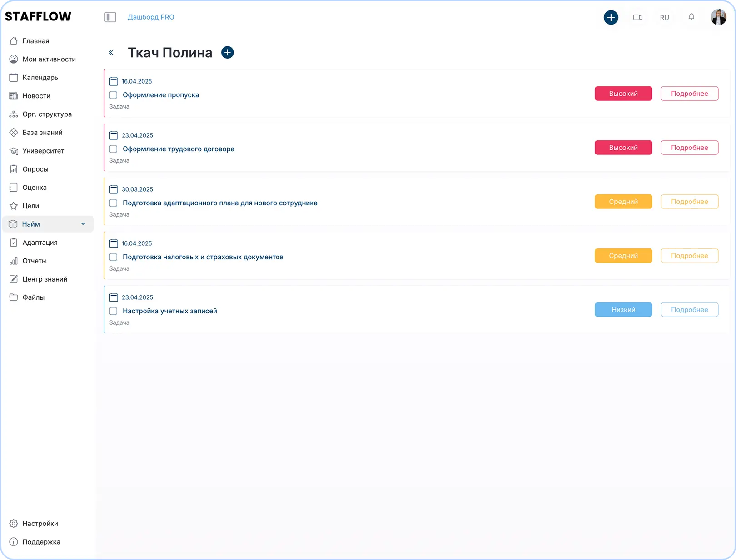Go back using double chevron arrow

[111, 53]
